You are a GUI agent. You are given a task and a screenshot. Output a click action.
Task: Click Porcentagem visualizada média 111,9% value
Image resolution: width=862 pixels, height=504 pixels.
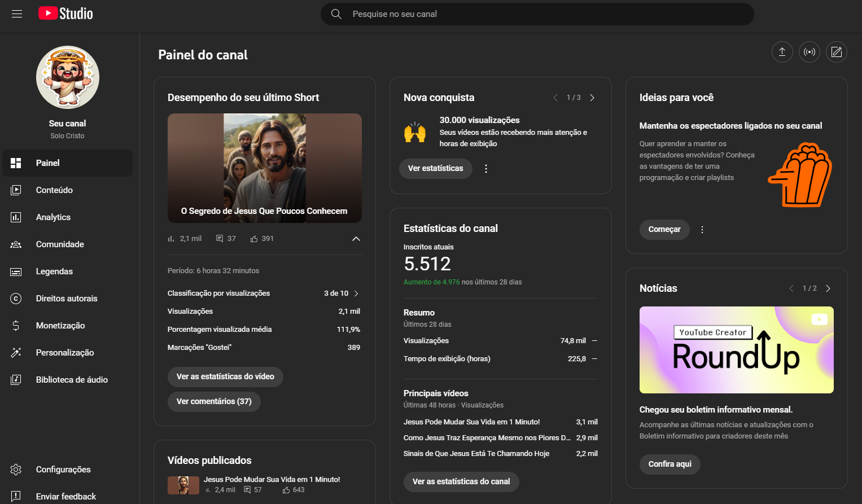(x=348, y=330)
